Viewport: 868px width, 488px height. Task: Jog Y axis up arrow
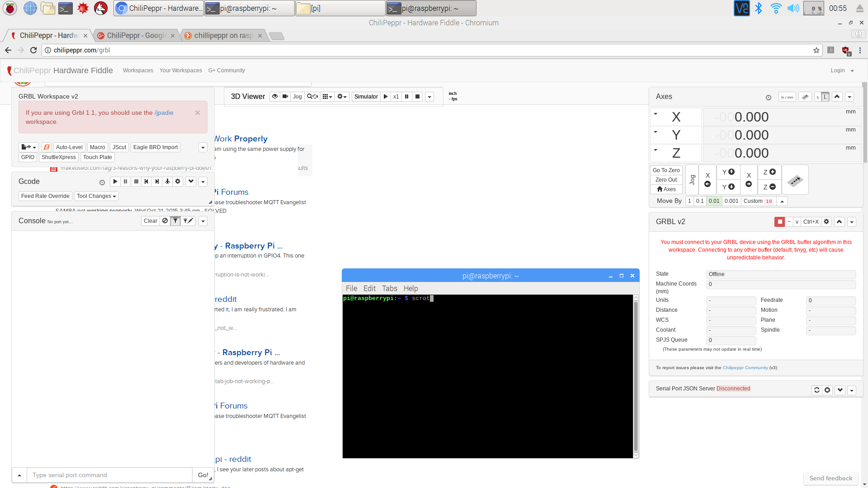(728, 172)
